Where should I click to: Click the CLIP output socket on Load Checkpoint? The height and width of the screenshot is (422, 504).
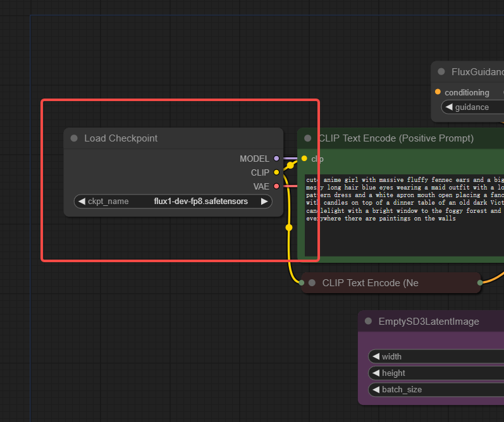point(276,172)
